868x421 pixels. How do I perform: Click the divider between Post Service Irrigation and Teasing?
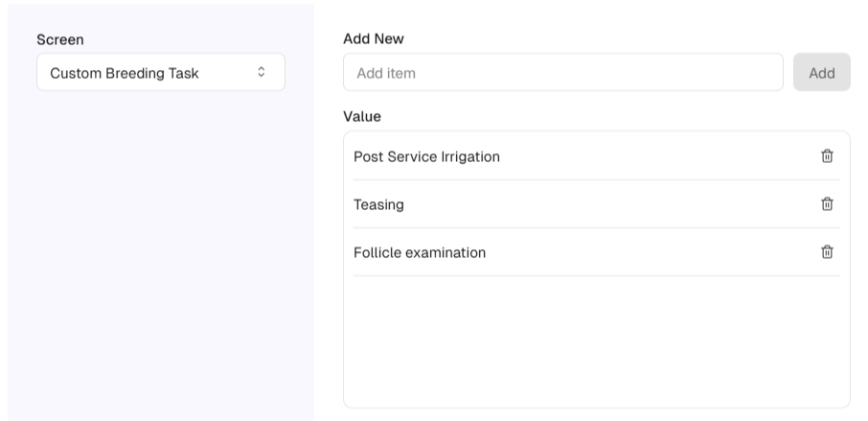(596, 180)
